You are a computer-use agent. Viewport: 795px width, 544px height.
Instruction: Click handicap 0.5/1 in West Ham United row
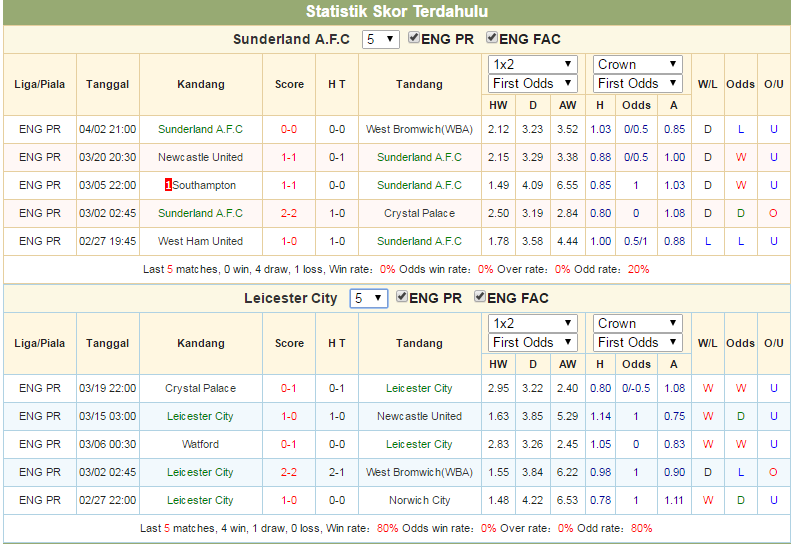click(x=636, y=241)
